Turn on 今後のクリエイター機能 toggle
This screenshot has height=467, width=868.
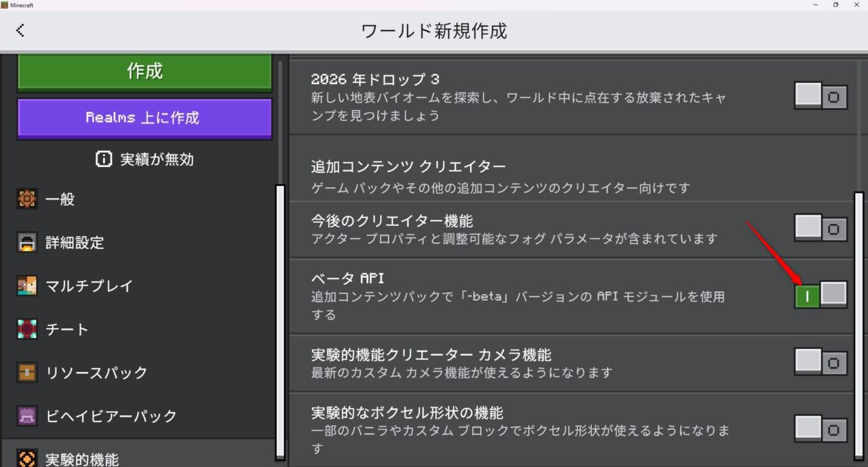point(821,228)
